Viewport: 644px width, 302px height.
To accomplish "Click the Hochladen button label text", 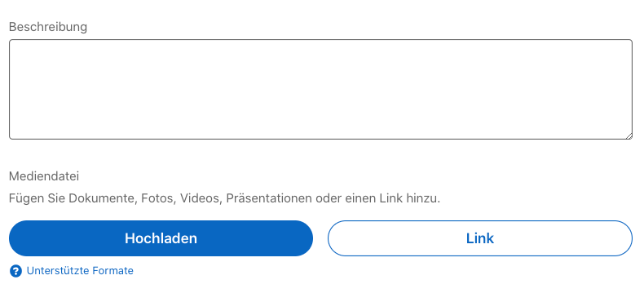I will (161, 238).
